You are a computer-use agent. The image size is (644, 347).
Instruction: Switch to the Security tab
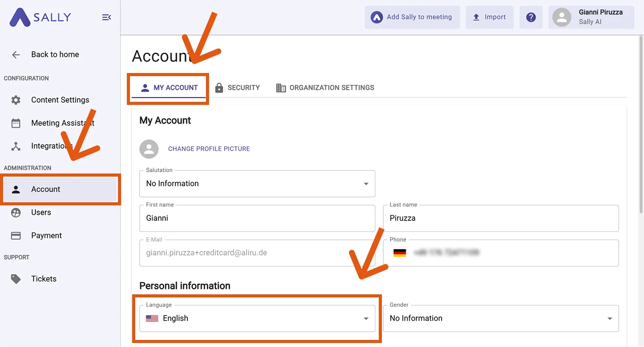pos(237,88)
